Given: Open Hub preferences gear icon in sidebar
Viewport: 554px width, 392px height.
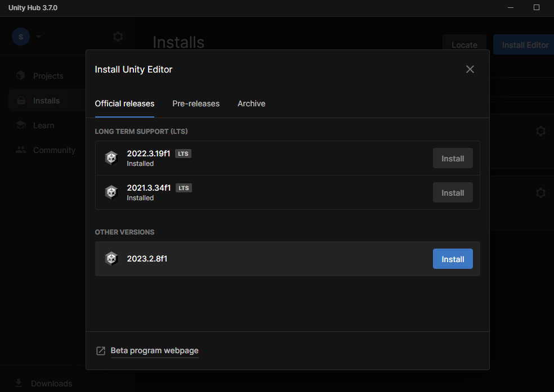Looking at the screenshot, I should point(118,37).
